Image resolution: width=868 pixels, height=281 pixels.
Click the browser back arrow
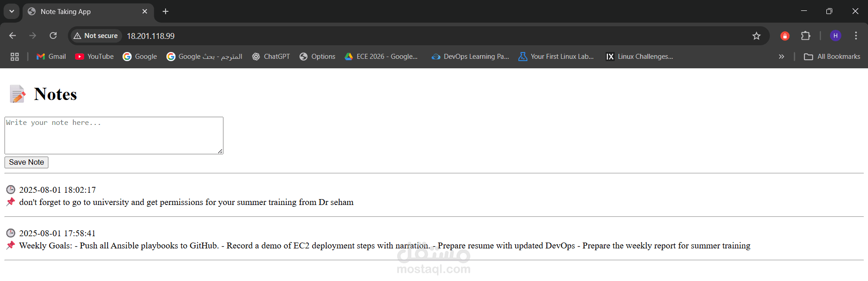[13, 36]
